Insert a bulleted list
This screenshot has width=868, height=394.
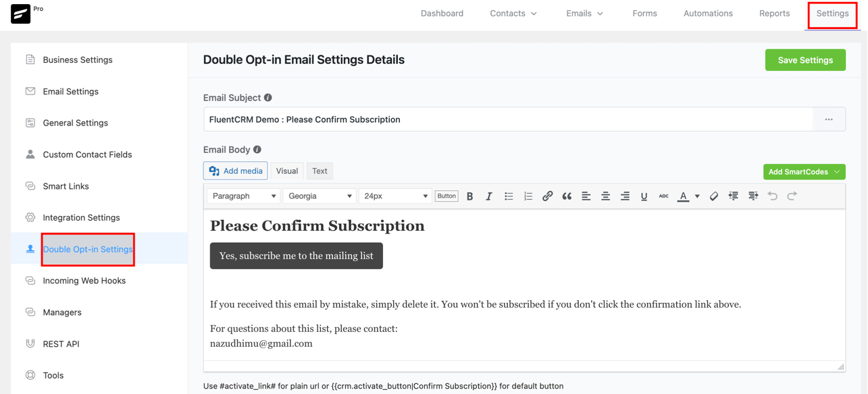point(509,196)
